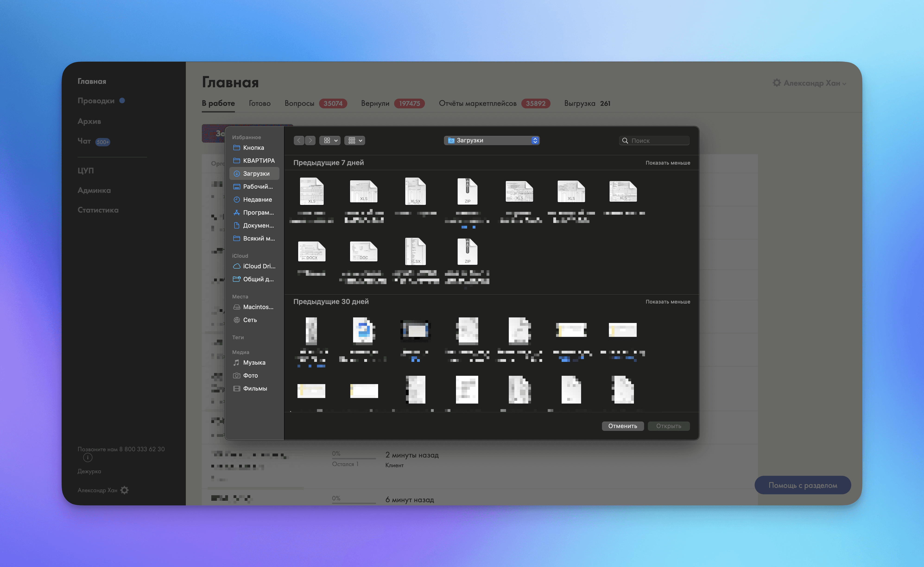Viewport: 924px width, 567px height.
Task: Click the back navigation arrow in dialog
Action: click(x=299, y=140)
